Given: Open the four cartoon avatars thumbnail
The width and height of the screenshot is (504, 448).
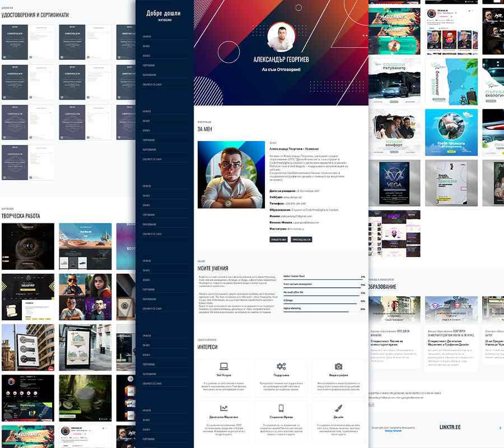Looking at the screenshot, I should click(85, 297).
